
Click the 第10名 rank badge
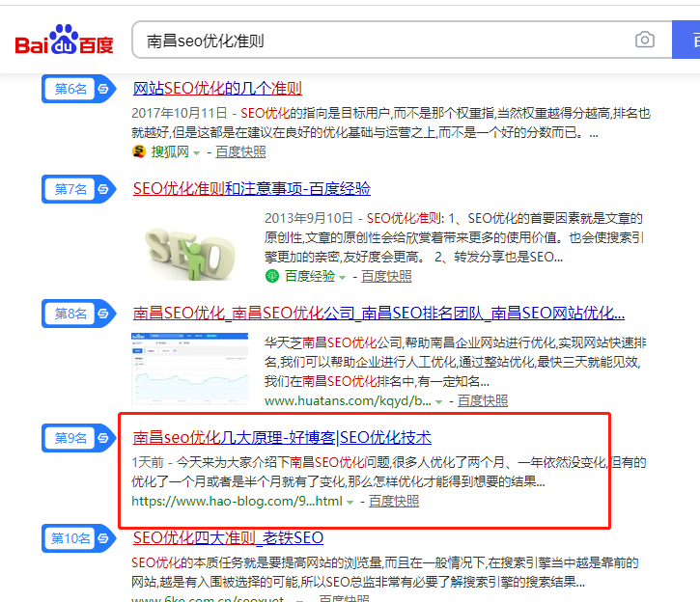coord(78,538)
